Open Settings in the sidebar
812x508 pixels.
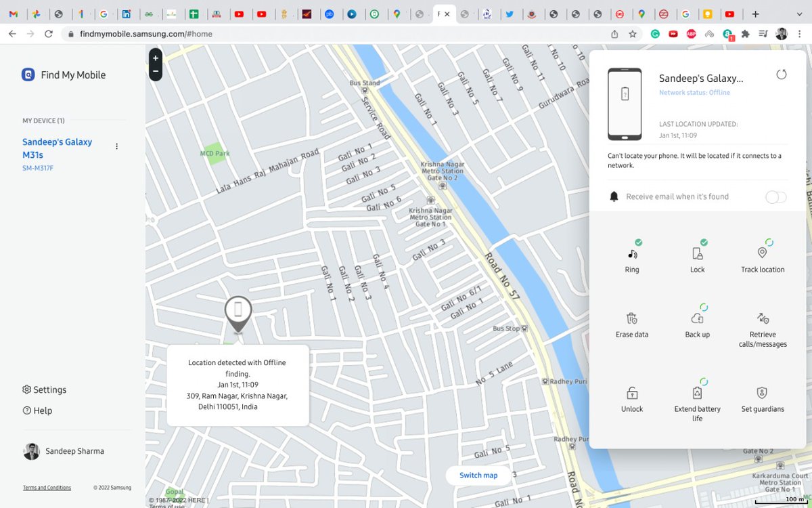click(x=45, y=389)
